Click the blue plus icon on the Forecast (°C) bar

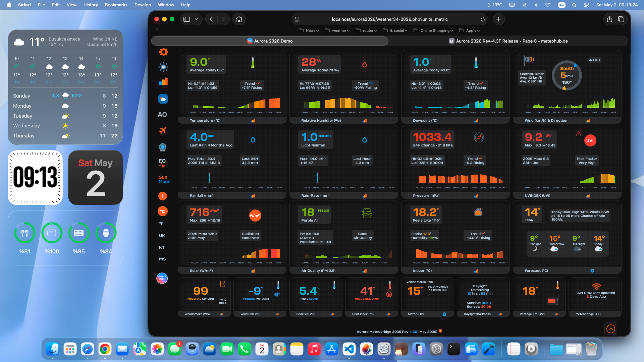tap(592, 271)
